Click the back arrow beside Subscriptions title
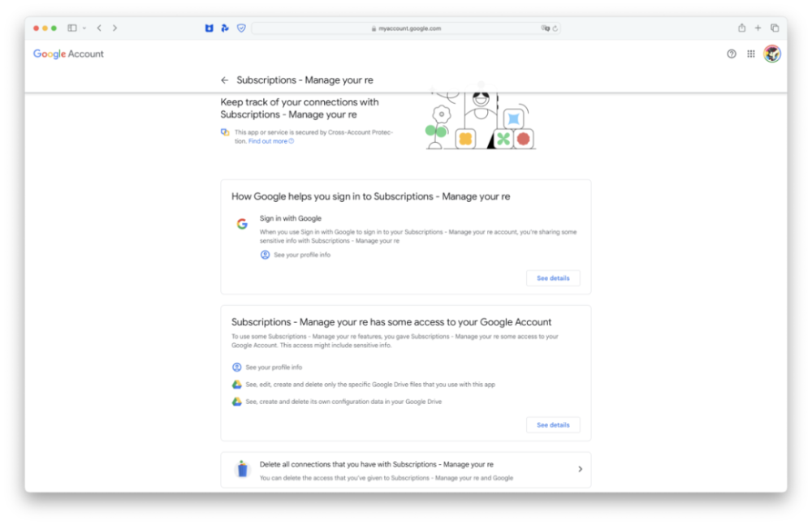Viewport: 812px width, 525px height. (x=224, y=80)
